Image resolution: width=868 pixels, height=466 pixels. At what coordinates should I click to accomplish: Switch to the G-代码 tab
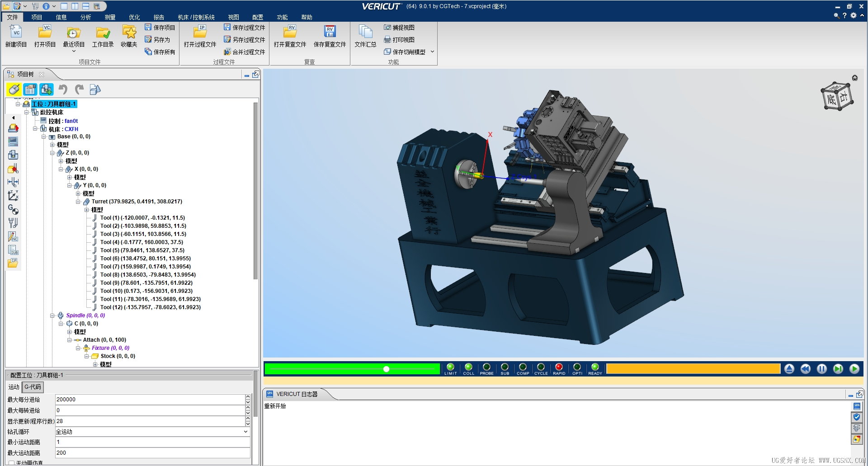click(x=33, y=387)
